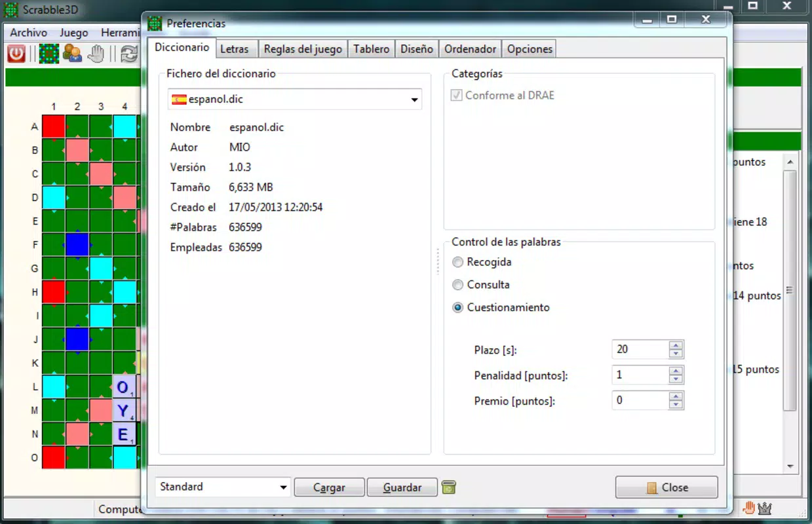Select the Recogida radio option
Image resolution: width=812 pixels, height=524 pixels.
tap(458, 262)
